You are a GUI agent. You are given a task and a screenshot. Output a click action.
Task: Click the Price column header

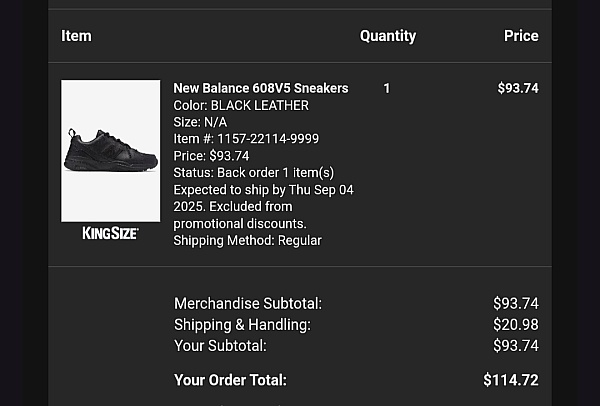[521, 36]
